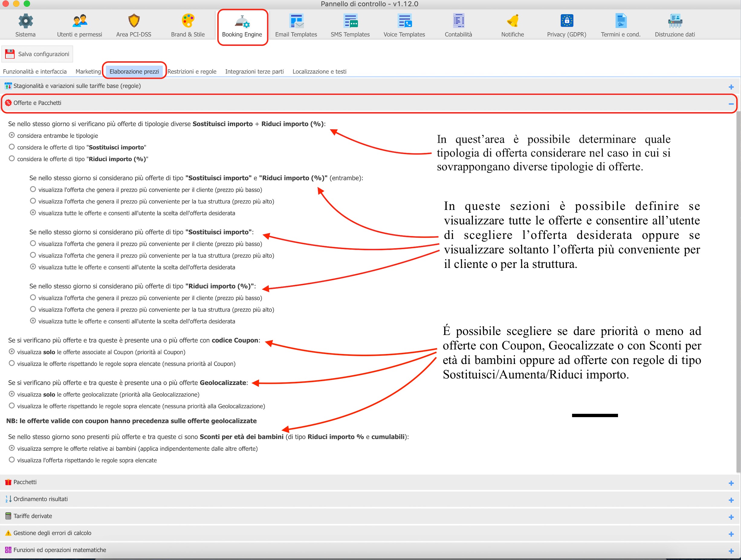Screen dimensions: 741x560
Task: Click the vertical scrollbar on the right
Action: click(738, 291)
